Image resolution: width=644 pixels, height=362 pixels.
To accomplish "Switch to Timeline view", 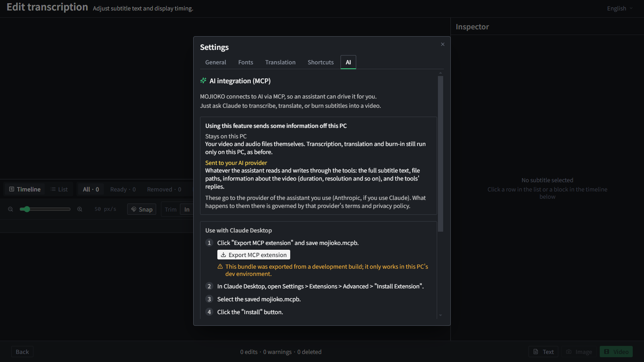I will click(25, 189).
